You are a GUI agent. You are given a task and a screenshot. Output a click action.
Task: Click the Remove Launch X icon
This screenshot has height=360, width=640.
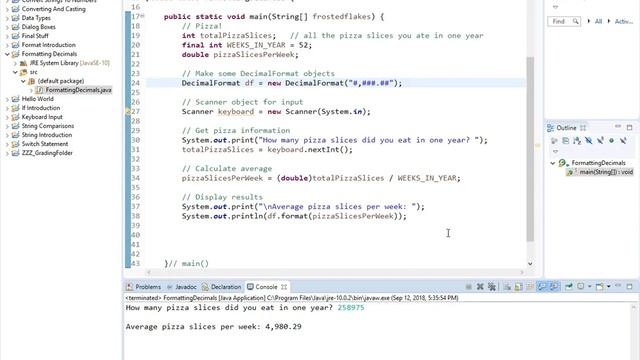480,287
